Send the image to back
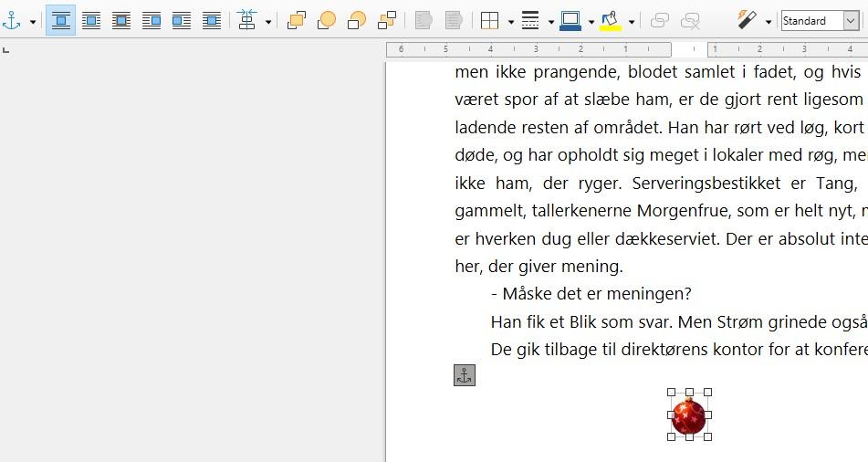 coord(387,20)
